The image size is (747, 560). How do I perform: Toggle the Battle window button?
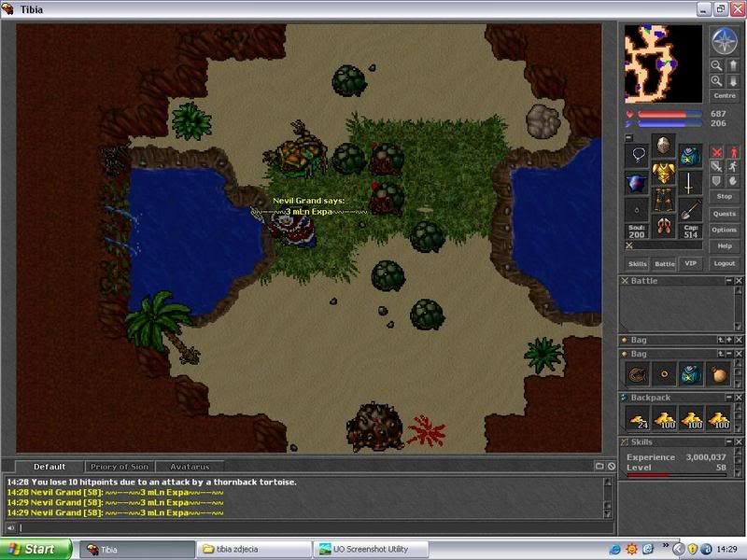(664, 263)
